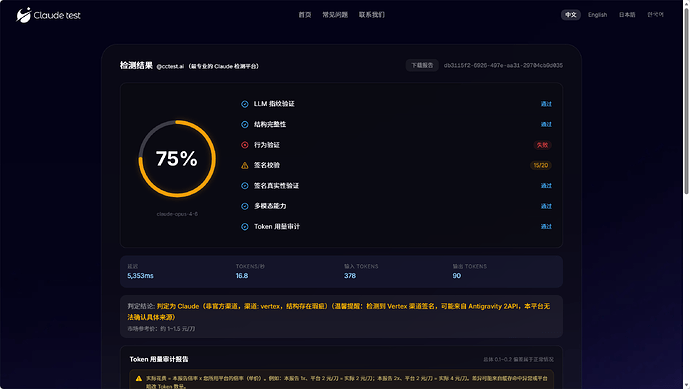The width and height of the screenshot is (690, 389).
Task: Click the yellow 判定为 Claude conclusion text
Action: click(x=339, y=312)
